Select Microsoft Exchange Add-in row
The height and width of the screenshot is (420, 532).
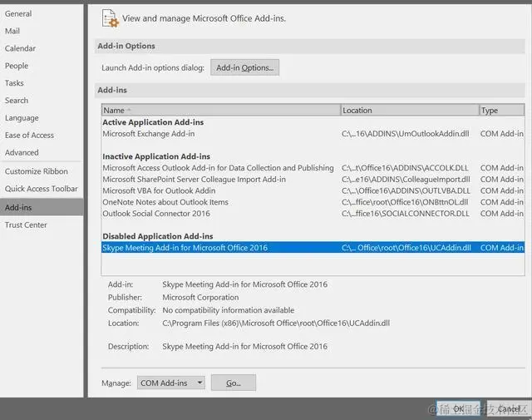pos(313,134)
